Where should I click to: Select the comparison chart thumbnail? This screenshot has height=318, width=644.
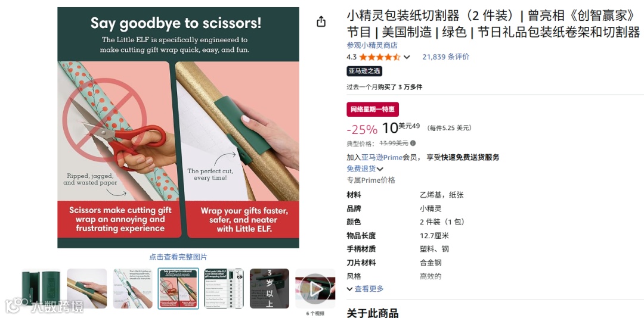[x=224, y=288]
